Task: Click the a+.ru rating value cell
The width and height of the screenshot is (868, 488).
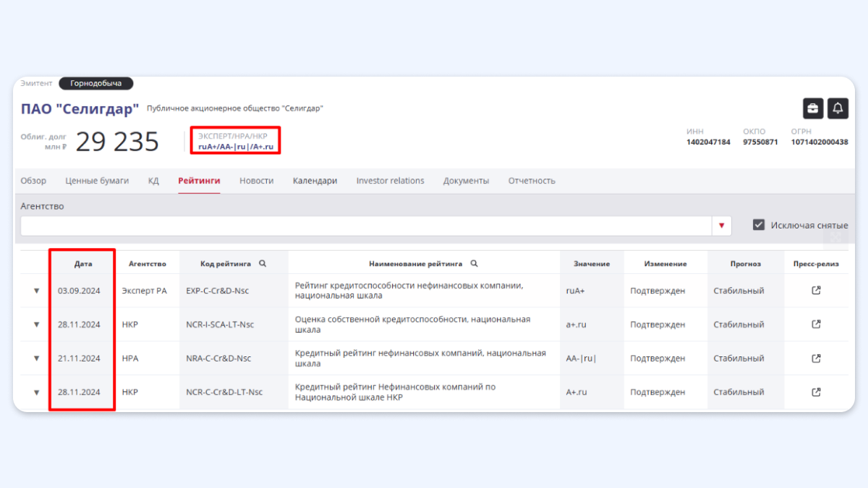Action: pos(576,325)
